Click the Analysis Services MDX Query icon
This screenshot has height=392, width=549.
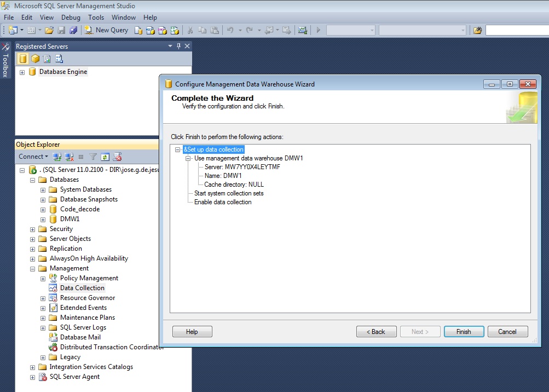click(150, 31)
